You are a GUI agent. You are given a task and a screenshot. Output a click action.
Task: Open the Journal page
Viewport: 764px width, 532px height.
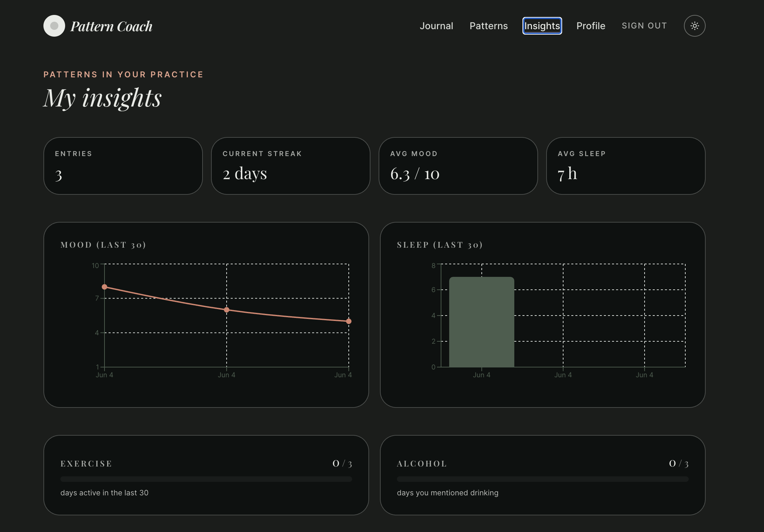coord(436,26)
